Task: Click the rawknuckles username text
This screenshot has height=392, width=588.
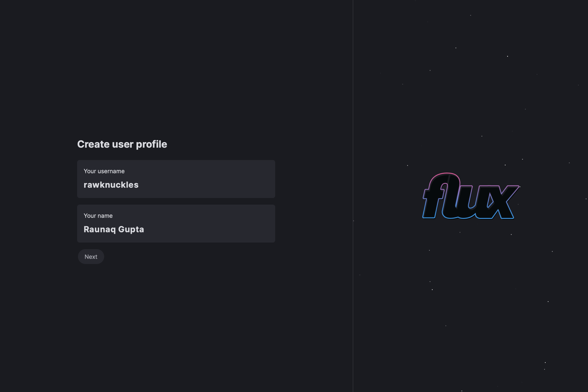Action: [111, 185]
